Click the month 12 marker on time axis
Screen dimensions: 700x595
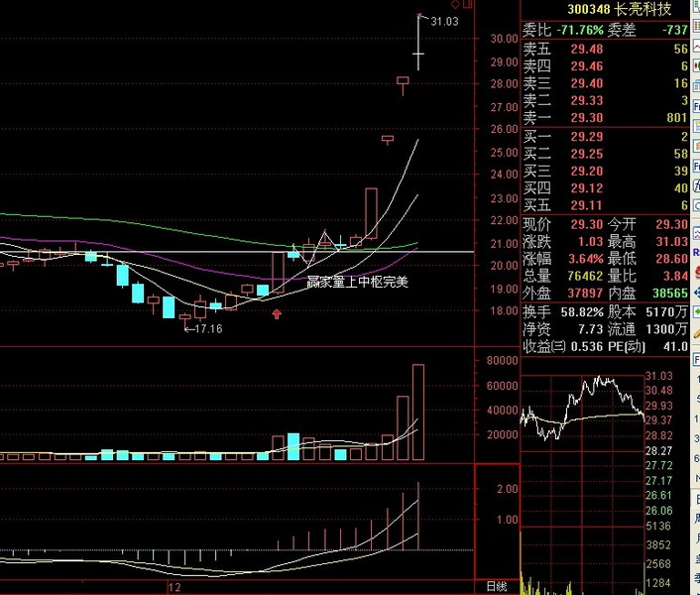click(167, 587)
